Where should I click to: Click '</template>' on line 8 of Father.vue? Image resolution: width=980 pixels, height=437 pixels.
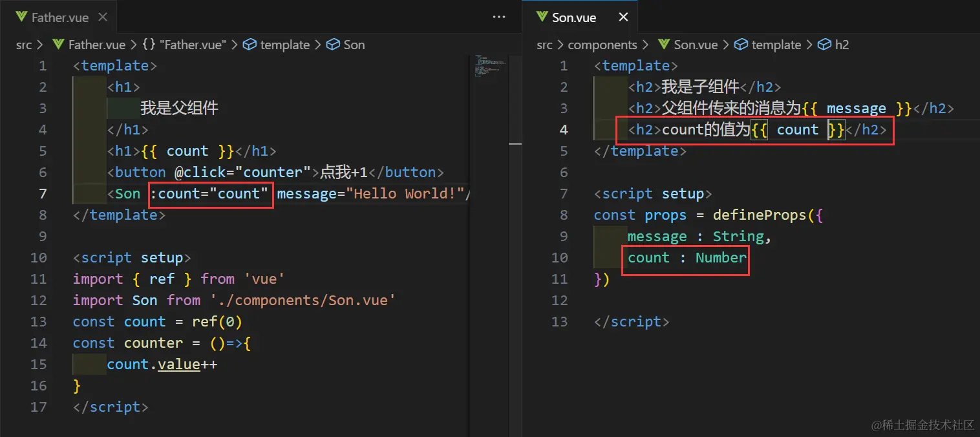click(120, 215)
